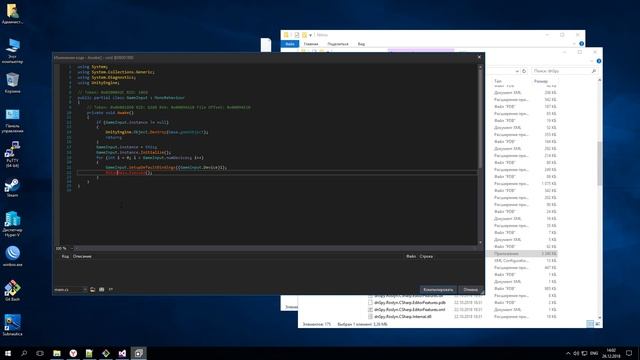Open the Поделиться ribbon tab in Explorer
Screen dimensions: 640x360
tap(338, 44)
